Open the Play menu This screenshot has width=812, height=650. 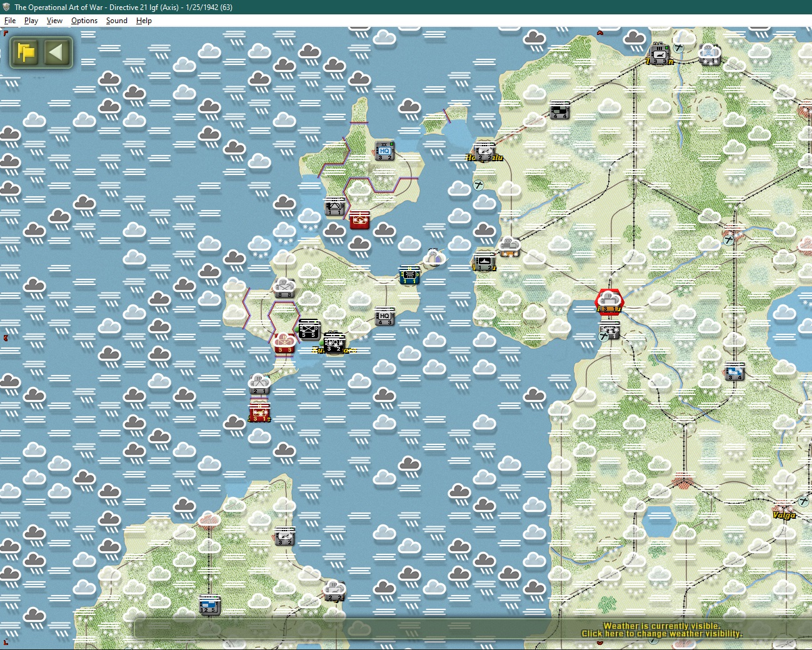[x=31, y=21]
